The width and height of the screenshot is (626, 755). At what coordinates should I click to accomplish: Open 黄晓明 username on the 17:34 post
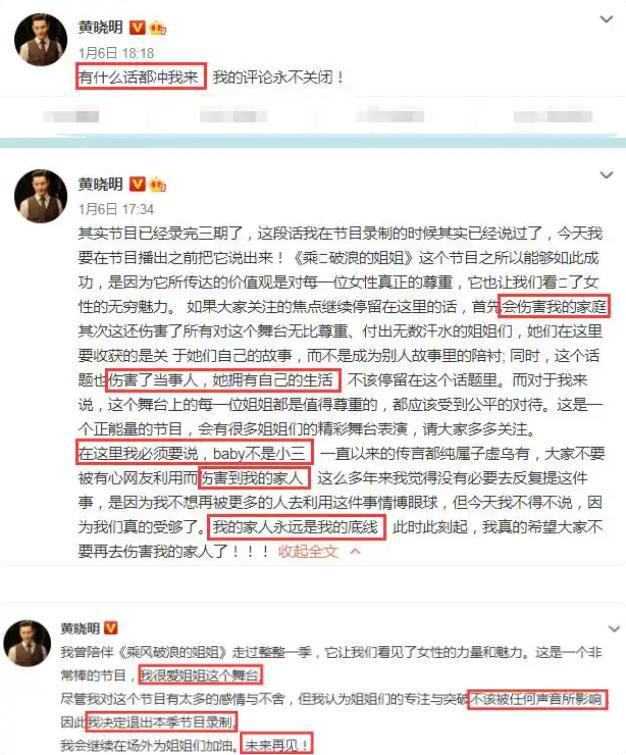tap(101, 183)
